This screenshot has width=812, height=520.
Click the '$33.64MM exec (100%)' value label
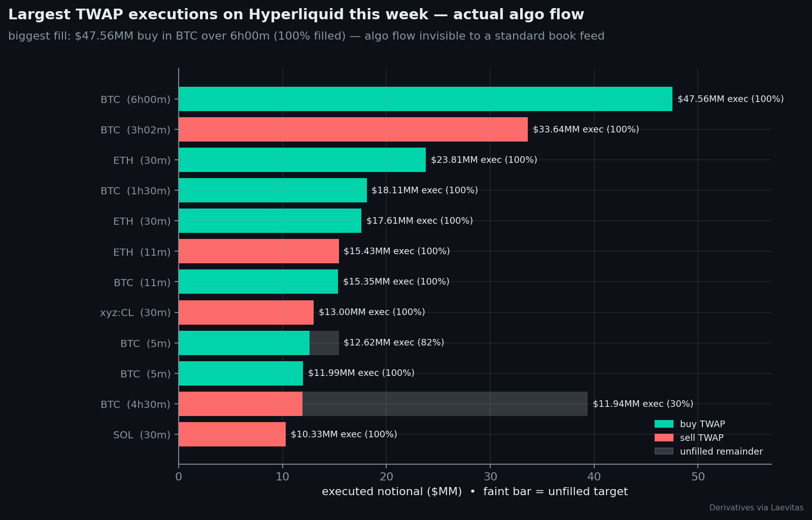click(586, 129)
